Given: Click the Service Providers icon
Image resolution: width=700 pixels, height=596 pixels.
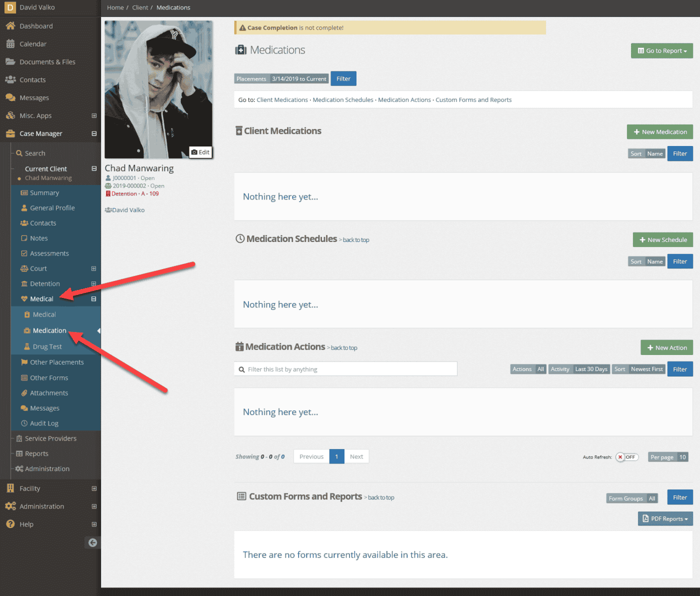Looking at the screenshot, I should click(19, 438).
